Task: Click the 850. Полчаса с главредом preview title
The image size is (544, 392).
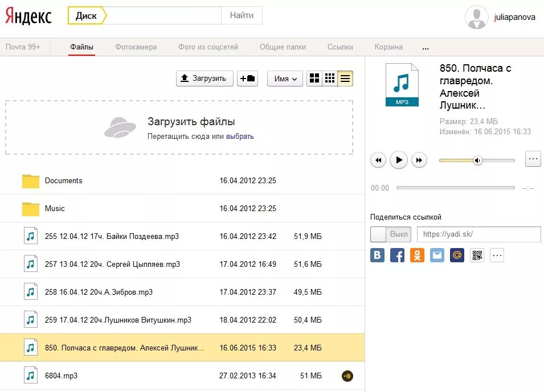Action: point(475,86)
